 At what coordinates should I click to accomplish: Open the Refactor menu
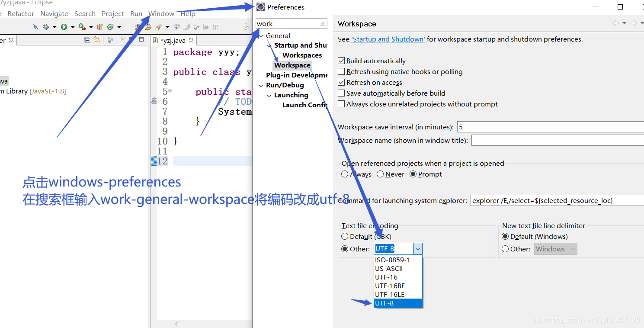coord(21,14)
